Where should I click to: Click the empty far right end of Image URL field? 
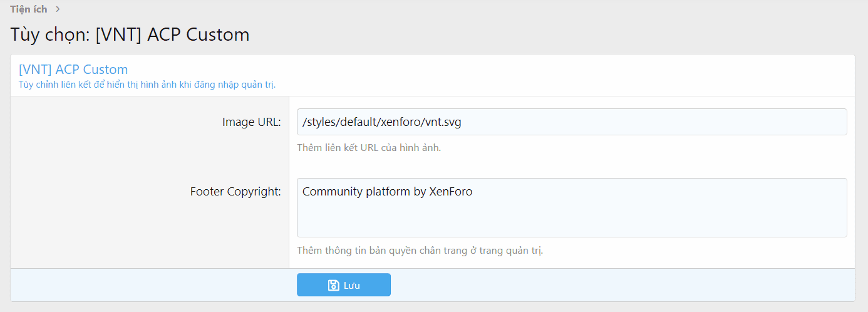[814, 122]
